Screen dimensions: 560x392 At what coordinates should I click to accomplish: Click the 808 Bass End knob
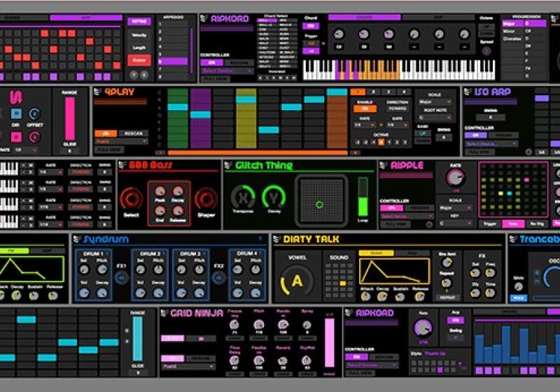(x=160, y=211)
